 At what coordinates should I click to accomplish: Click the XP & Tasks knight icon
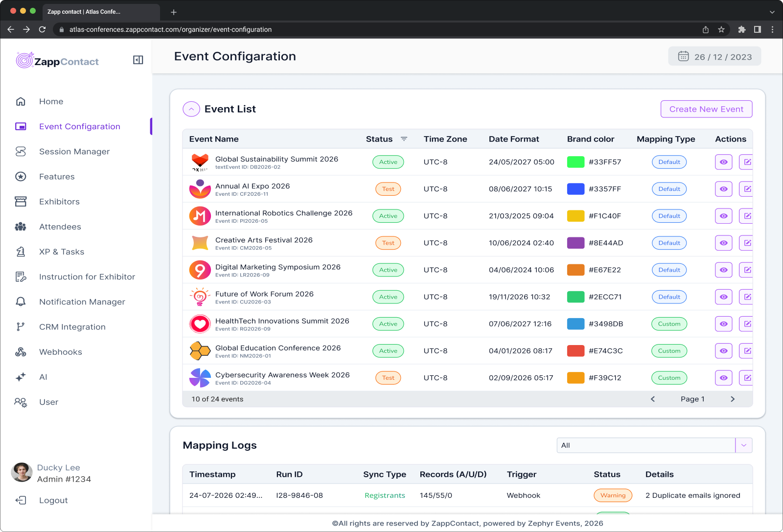21,252
